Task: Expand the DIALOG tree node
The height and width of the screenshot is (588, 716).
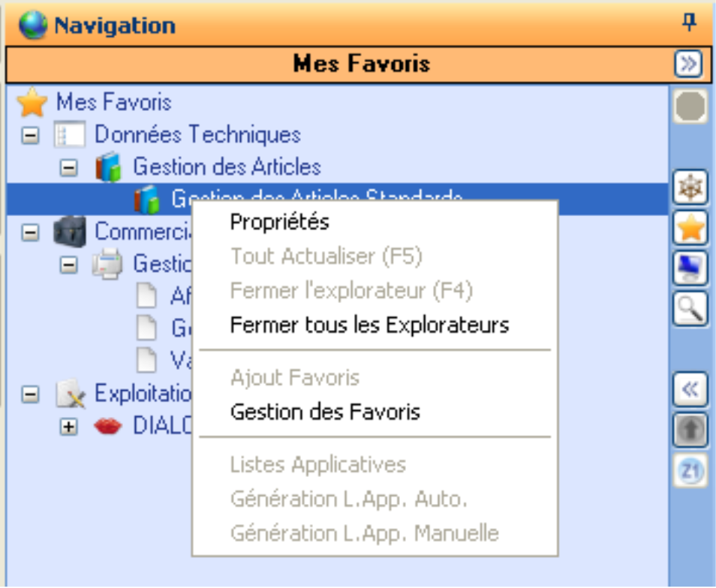Action: coord(69,427)
